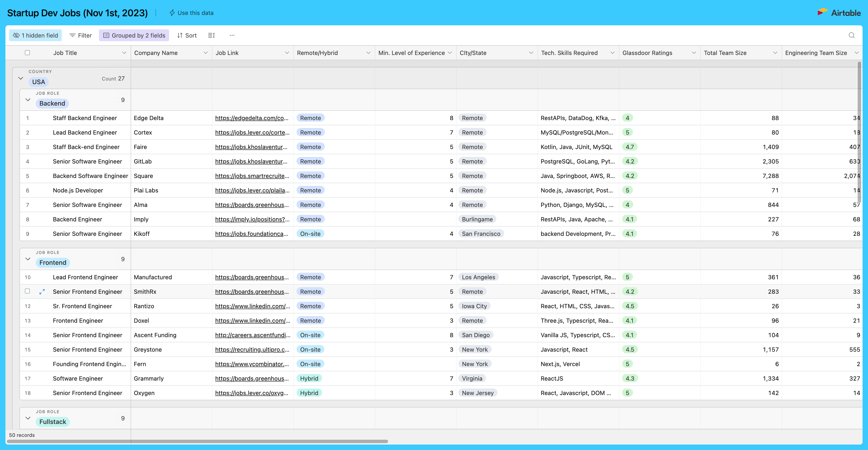
Task: Select the "Greystone" company cell
Action: pyautogui.click(x=172, y=350)
